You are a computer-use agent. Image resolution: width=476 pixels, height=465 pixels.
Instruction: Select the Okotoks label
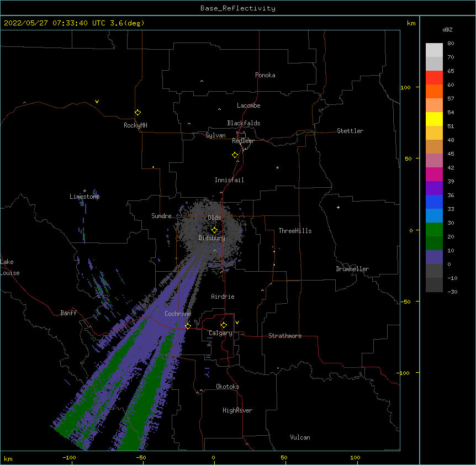tap(228, 387)
